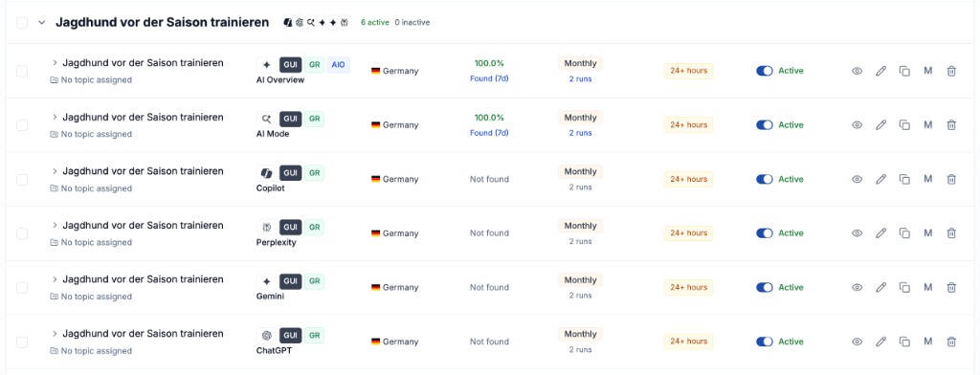Toggle the Active switch for AI Mode
980x375 pixels.
[x=765, y=125]
